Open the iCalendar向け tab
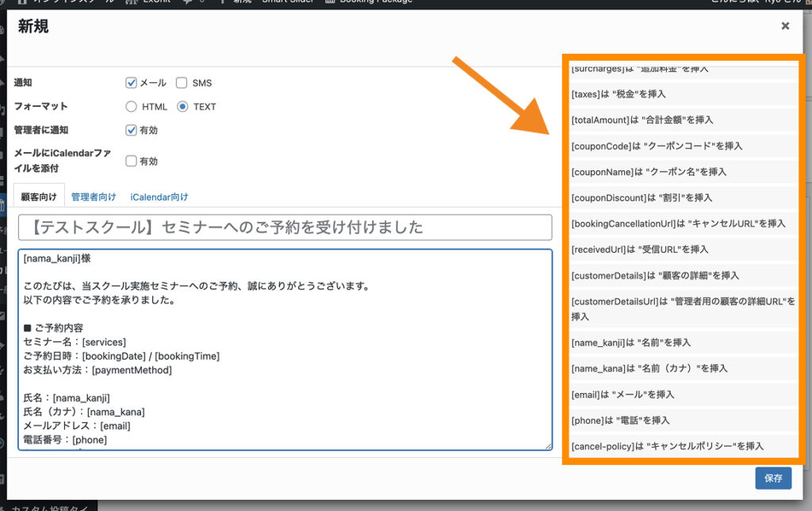 point(159,196)
